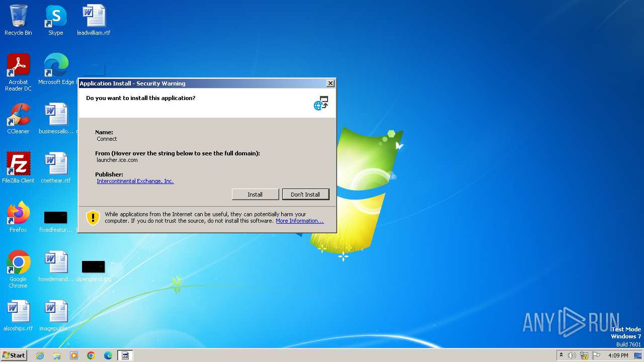Click the Action Center flag tray icon

[x=596, y=355]
